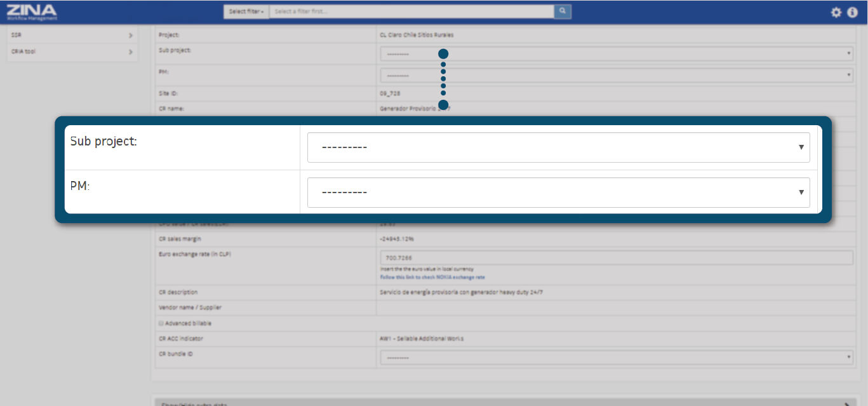Enable the Advanced billable checkbox
The width and height of the screenshot is (868, 406).
point(161,323)
